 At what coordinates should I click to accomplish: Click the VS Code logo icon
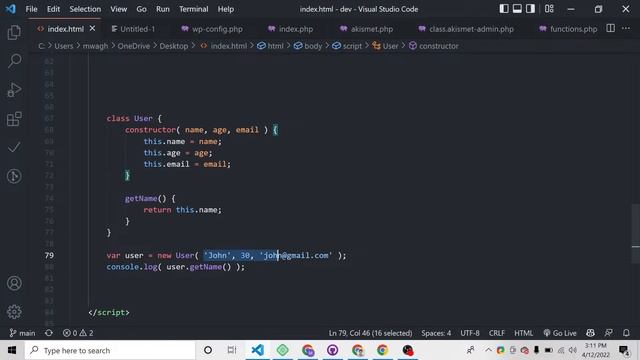11,9
